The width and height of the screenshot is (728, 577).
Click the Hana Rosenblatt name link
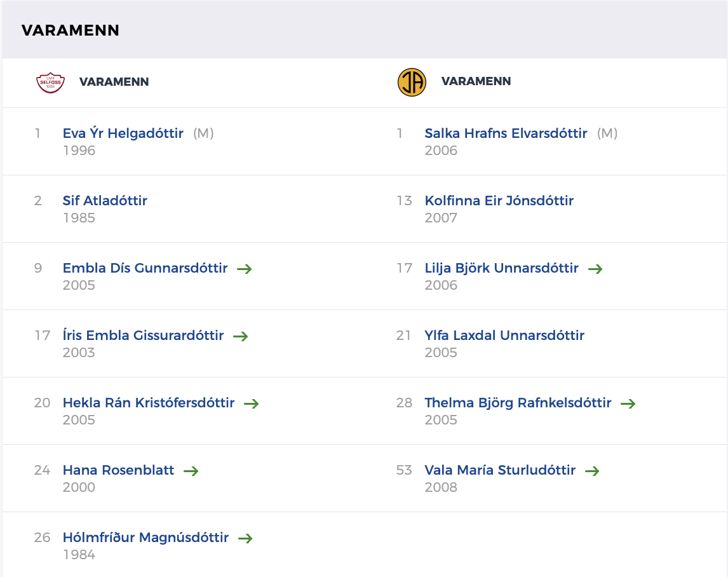click(118, 470)
